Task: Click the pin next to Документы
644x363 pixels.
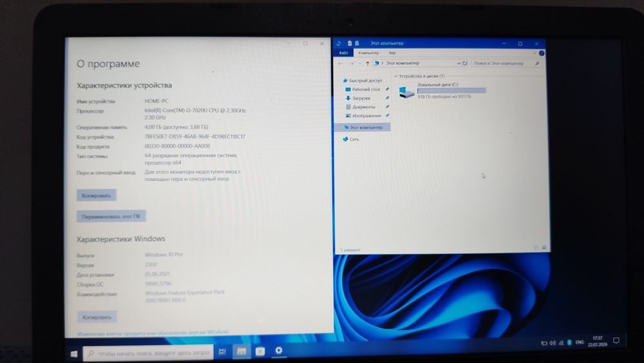Action: 387,107
